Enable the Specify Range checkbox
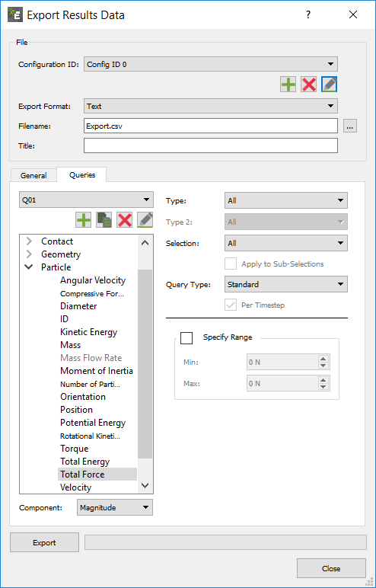Viewport: 376px width, 588px height. (x=186, y=338)
